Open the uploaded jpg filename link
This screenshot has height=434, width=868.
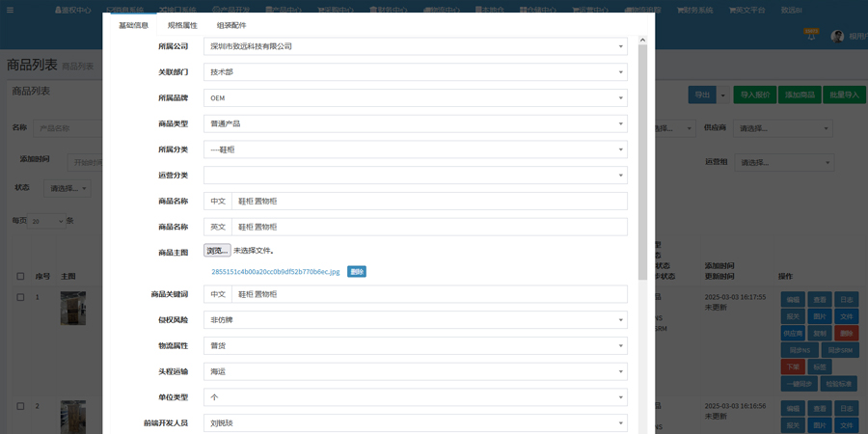point(276,272)
